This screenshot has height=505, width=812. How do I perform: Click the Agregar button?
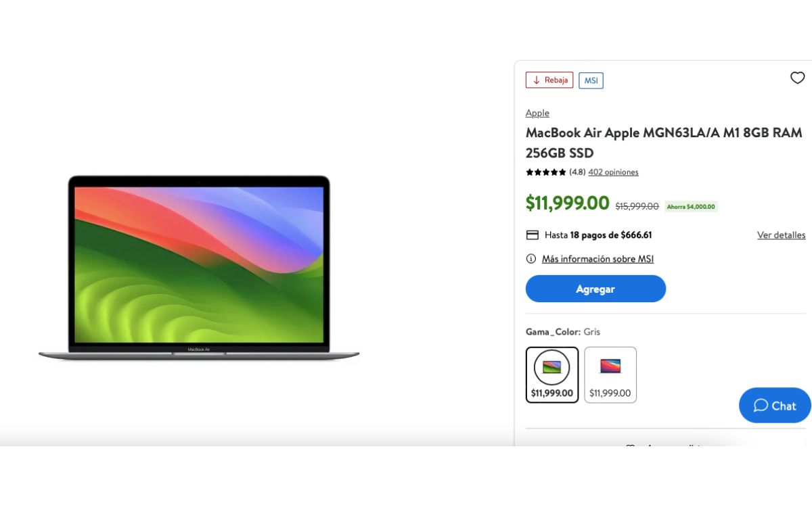point(595,289)
